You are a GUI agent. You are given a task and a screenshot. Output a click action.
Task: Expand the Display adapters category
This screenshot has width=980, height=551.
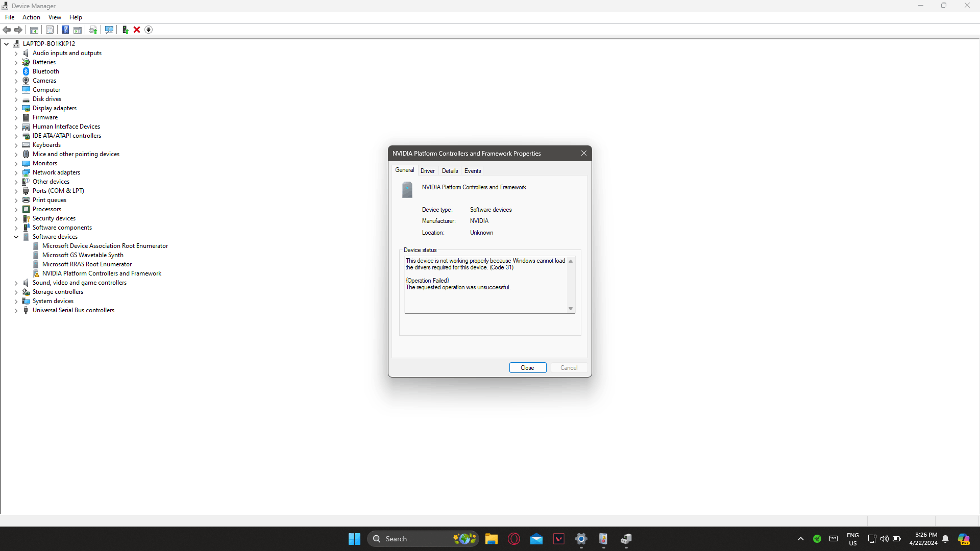click(x=16, y=108)
